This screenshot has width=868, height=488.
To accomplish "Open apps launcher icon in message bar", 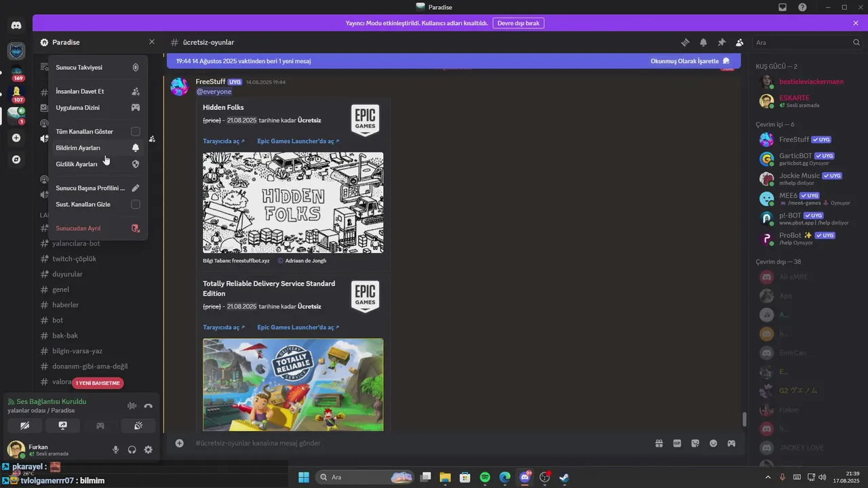I will pyautogui.click(x=731, y=443).
